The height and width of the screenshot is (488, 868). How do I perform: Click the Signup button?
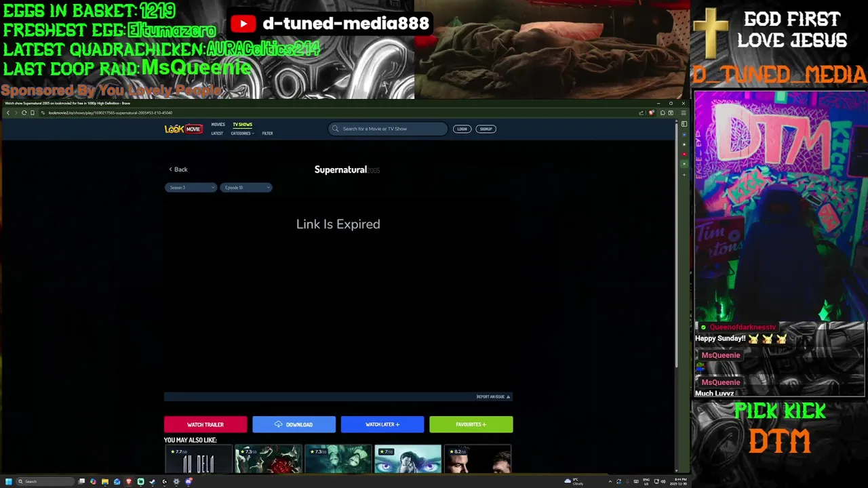486,129
